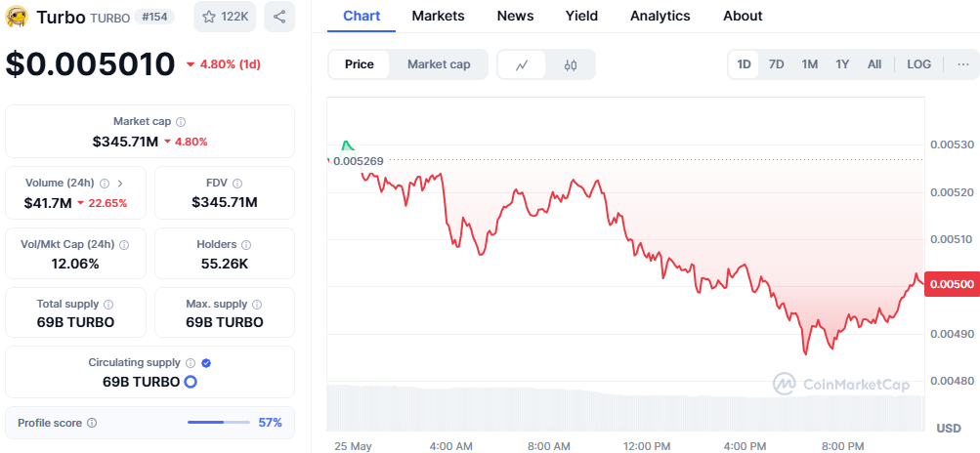The image size is (980, 453).
Task: Click the info icon next to FDV
Action: (237, 184)
